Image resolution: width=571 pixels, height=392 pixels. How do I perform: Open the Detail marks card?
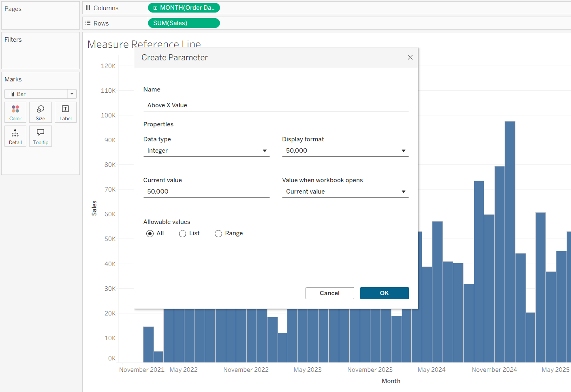(15, 136)
